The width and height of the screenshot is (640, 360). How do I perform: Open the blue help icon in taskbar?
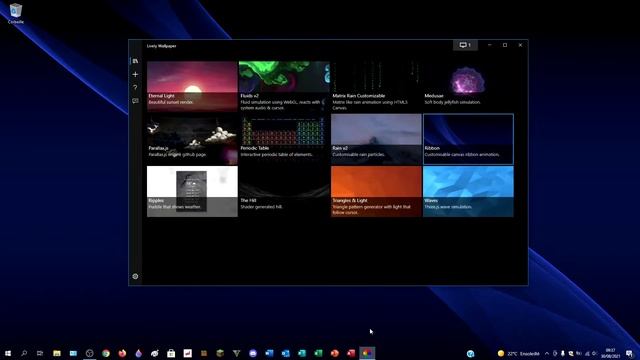471,353
